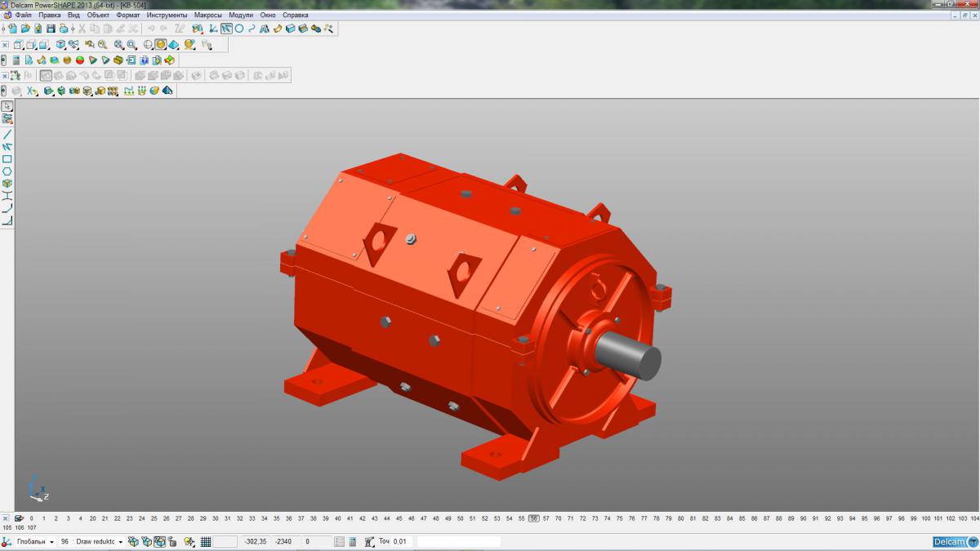Open the curve tool in the top toolbar
Viewport: 980px width, 551px height.
click(252, 29)
